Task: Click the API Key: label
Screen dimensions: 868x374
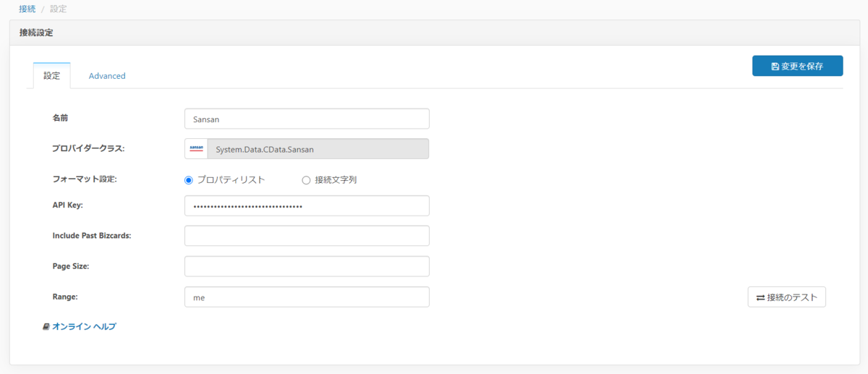Action: click(x=68, y=205)
